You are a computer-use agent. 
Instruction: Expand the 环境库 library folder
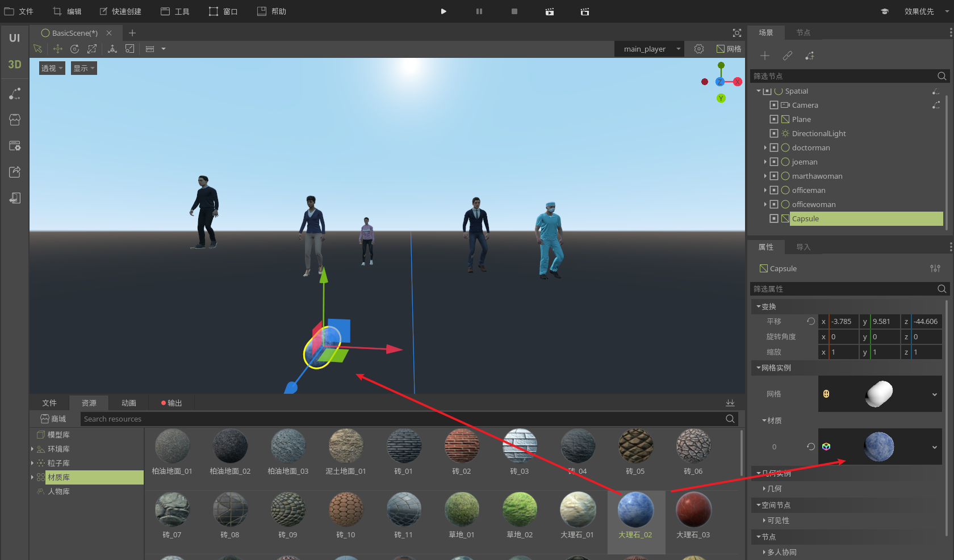(32, 449)
